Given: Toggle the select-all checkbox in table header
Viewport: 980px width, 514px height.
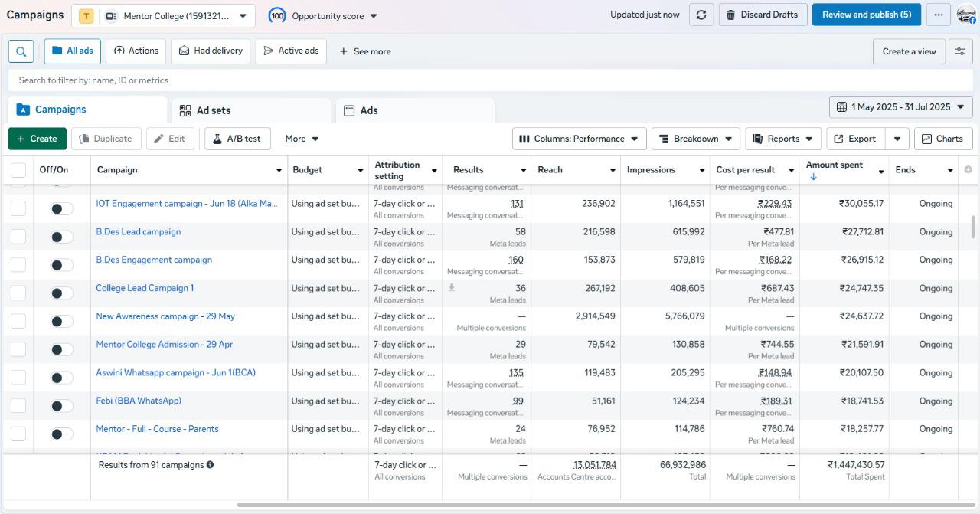Looking at the screenshot, I should (x=18, y=170).
